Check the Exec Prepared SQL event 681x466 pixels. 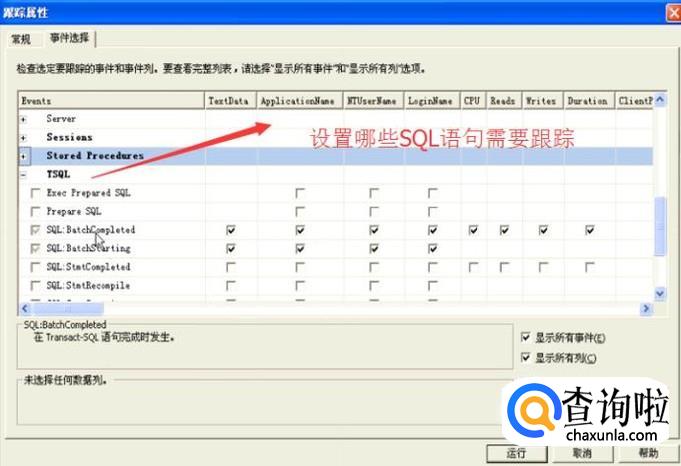click(36, 193)
